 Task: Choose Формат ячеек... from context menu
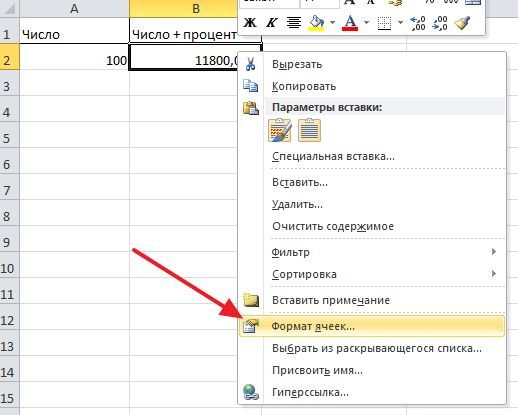click(x=372, y=326)
